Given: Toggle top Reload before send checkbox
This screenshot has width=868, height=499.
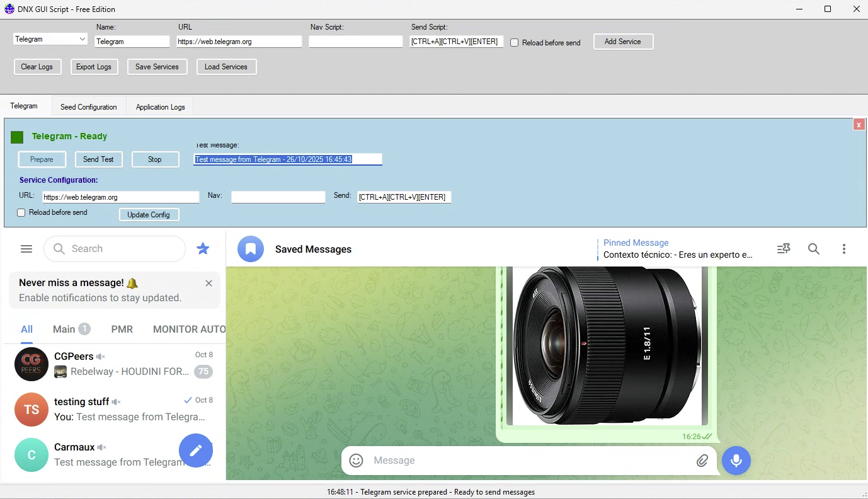Looking at the screenshot, I should point(514,43).
